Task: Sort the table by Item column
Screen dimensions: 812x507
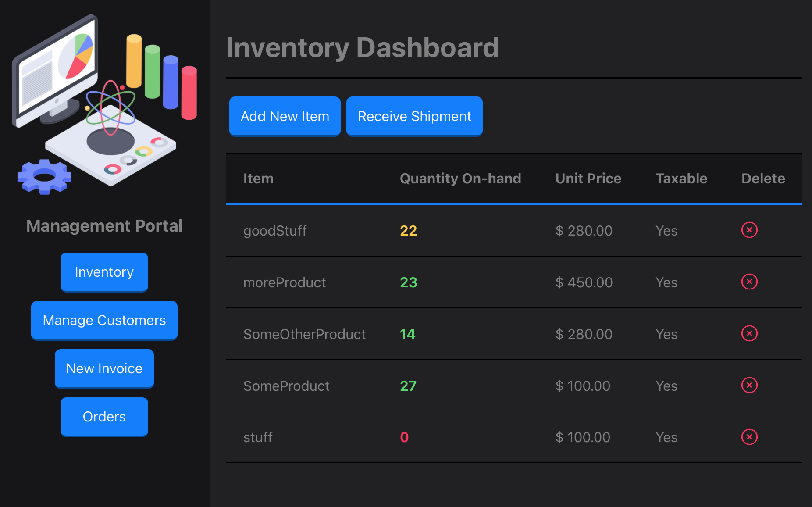Action: pyautogui.click(x=258, y=178)
